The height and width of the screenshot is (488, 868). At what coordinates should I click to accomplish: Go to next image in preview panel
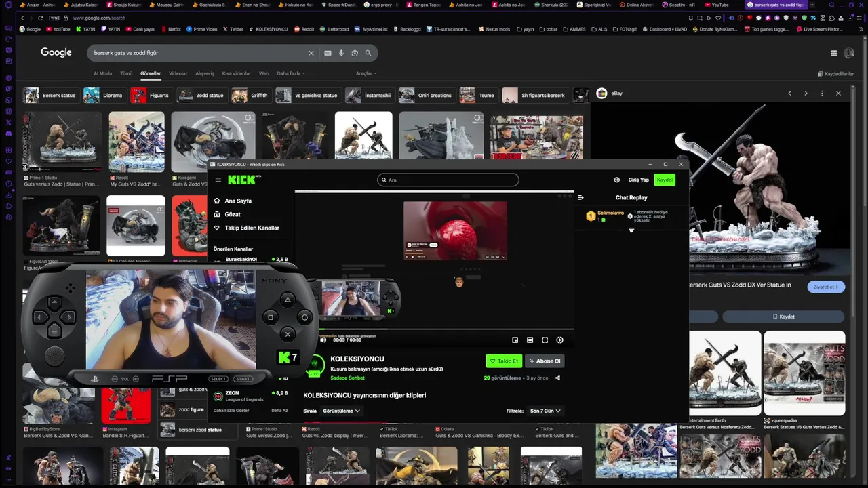tap(806, 94)
